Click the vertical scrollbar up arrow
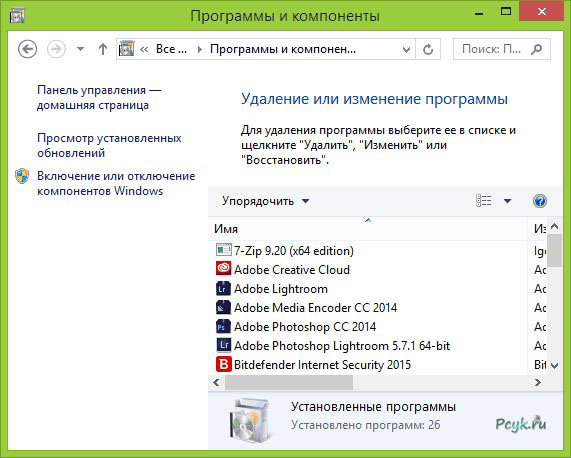Screen dimensions: 571x458 (555, 226)
